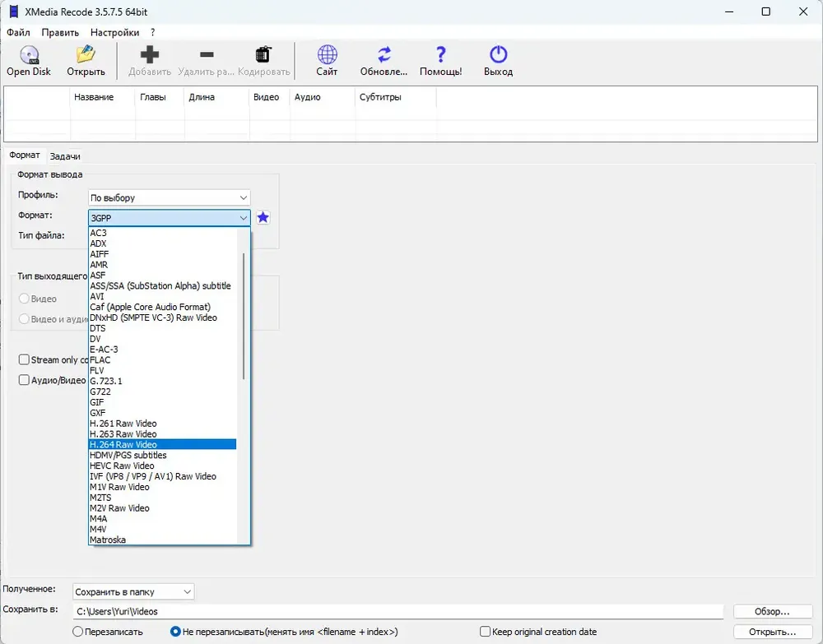The width and height of the screenshot is (823, 644).
Task: Click the Open Disk DVD icon
Action: pos(29,54)
